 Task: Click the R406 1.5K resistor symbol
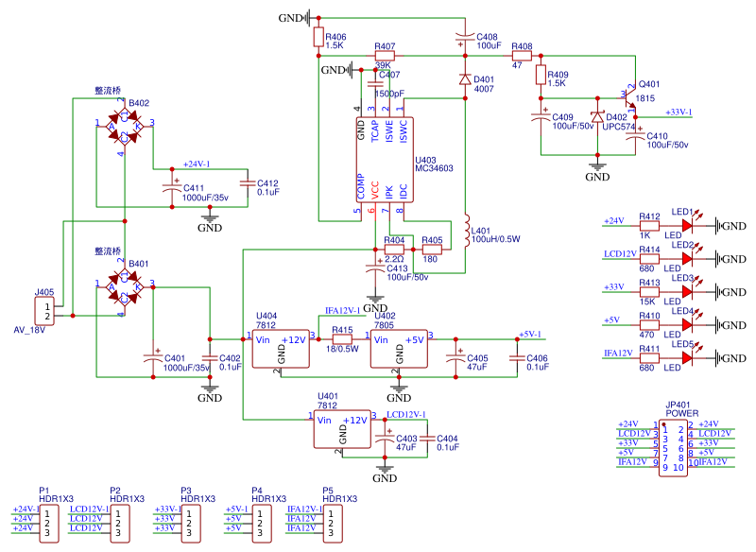click(x=318, y=37)
